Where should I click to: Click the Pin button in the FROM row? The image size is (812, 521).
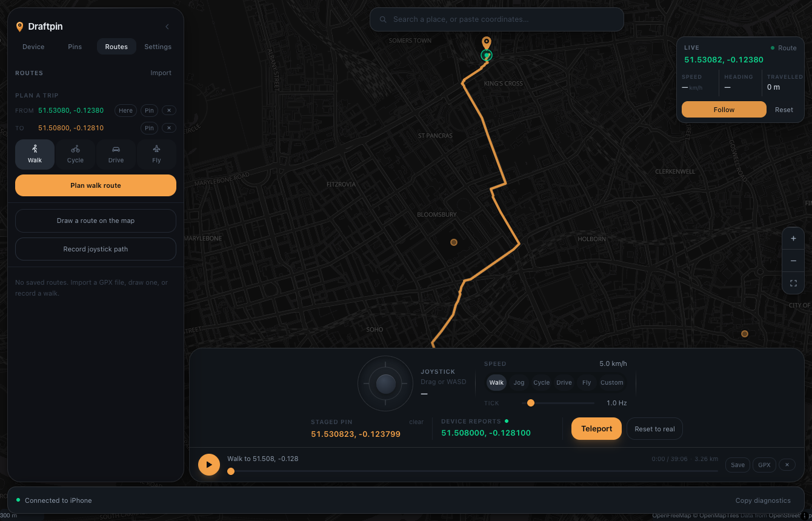(x=149, y=110)
